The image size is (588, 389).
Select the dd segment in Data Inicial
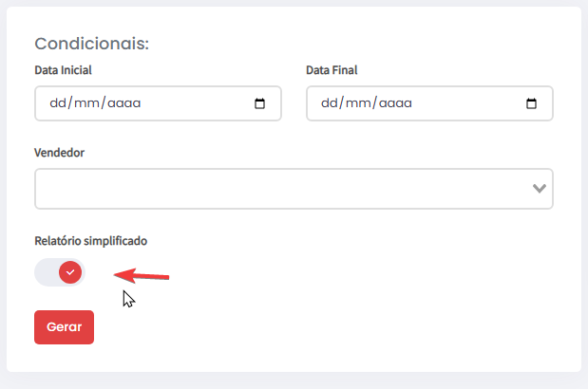[x=58, y=103]
